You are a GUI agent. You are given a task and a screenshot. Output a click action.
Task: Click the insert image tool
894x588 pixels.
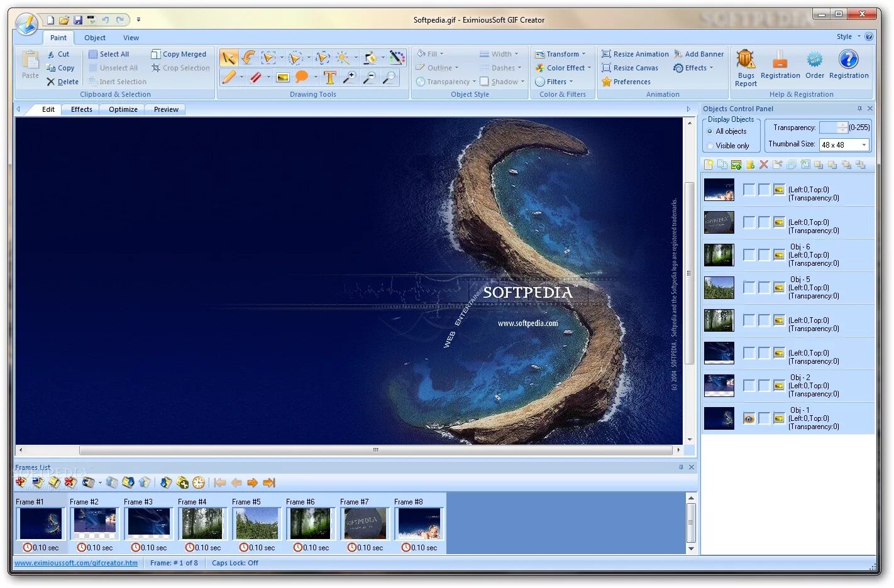pyautogui.click(x=283, y=77)
